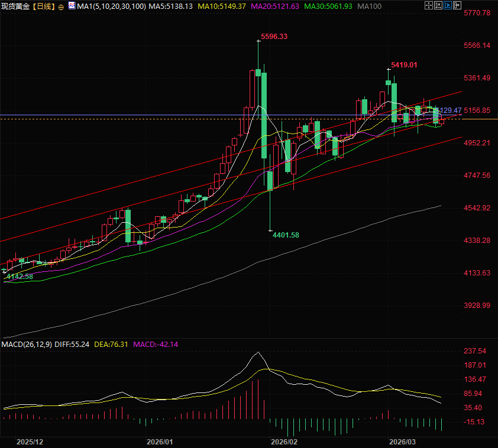Open MACD(26,12,9) indicator settings
498x448 pixels.
27,344
